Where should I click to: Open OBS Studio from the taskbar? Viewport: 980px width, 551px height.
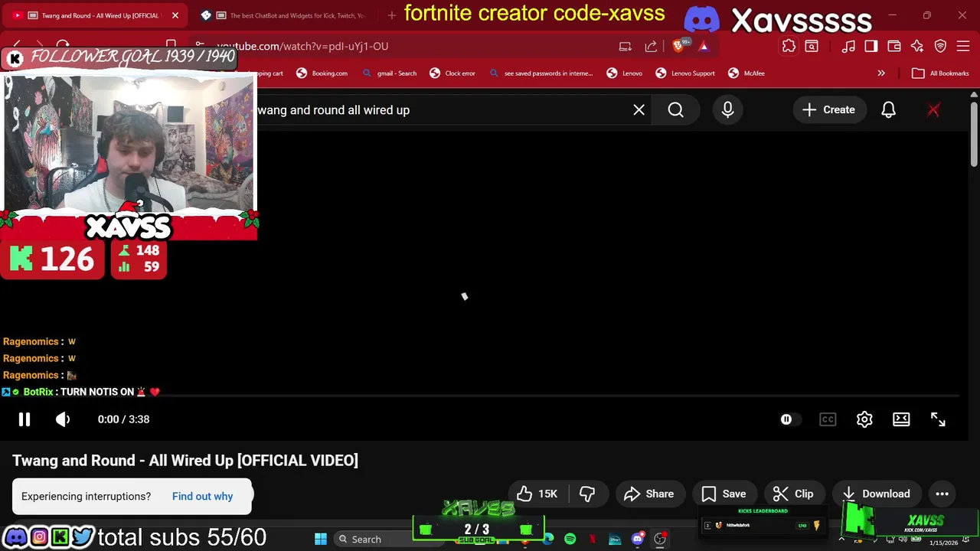[x=660, y=539]
